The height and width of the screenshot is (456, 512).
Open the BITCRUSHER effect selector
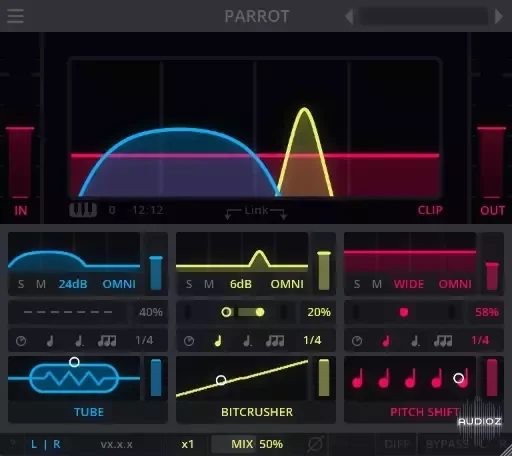(257, 412)
